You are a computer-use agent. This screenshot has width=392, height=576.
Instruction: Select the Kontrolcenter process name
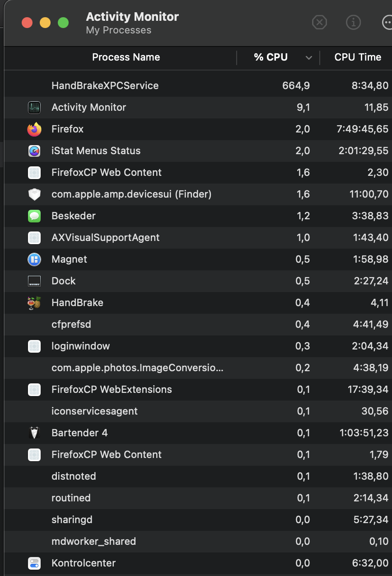[x=84, y=563]
